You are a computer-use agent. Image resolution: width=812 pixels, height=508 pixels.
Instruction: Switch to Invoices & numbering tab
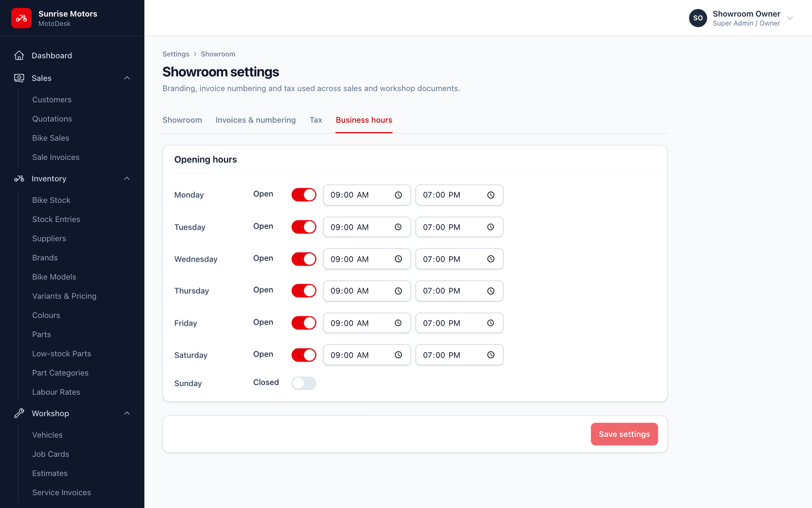point(256,120)
